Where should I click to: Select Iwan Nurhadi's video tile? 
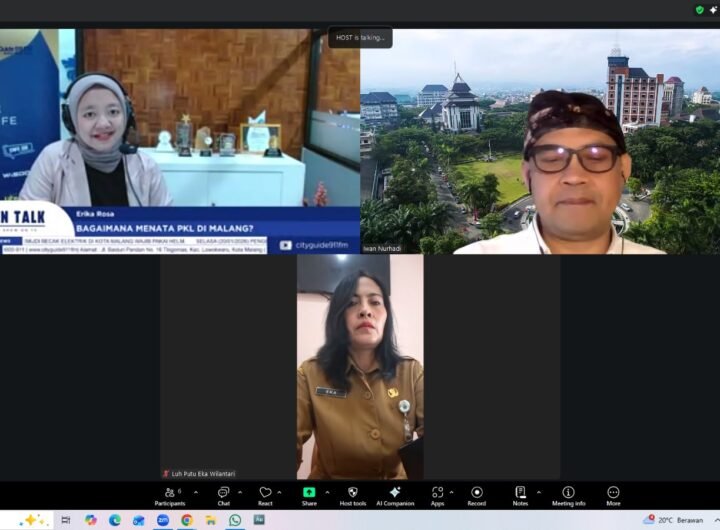(x=540, y=140)
